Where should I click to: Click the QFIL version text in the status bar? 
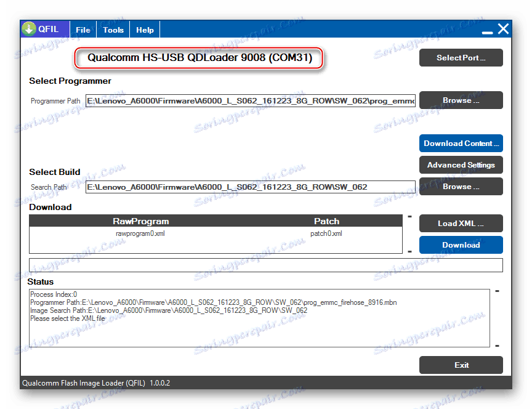tap(96, 383)
